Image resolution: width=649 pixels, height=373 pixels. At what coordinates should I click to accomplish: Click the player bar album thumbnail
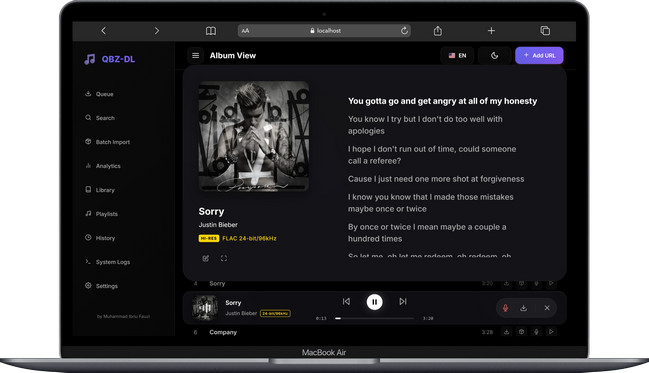pos(205,308)
